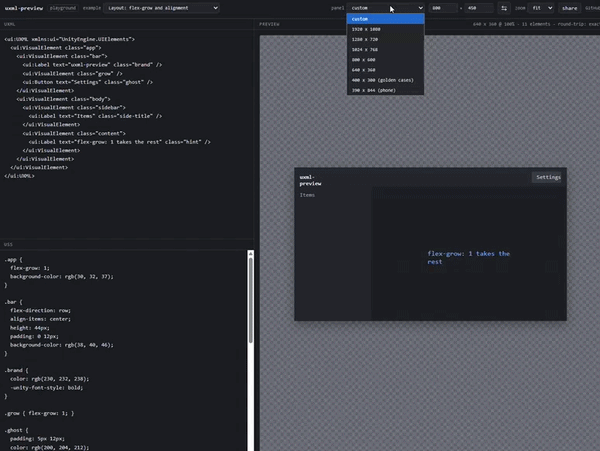Choose the 1280 x 720 panel size
This screenshot has height=451, width=600.
click(x=385, y=39)
